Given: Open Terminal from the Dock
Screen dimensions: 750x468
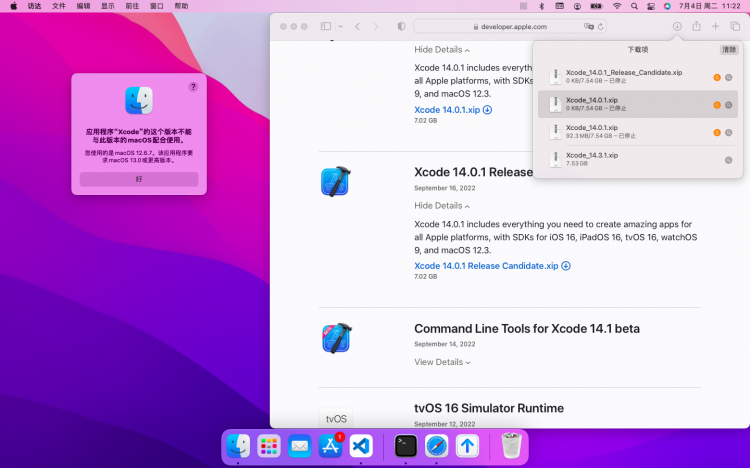Looking at the screenshot, I should click(406, 446).
